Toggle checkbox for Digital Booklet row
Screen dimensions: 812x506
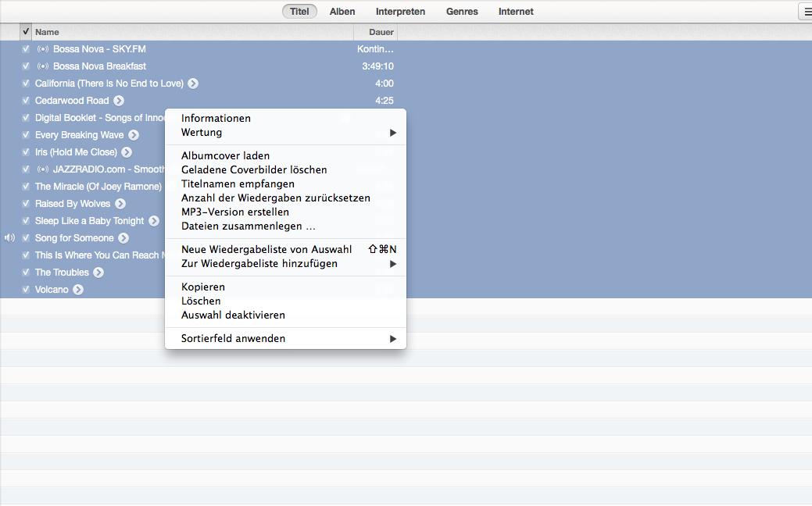25,117
